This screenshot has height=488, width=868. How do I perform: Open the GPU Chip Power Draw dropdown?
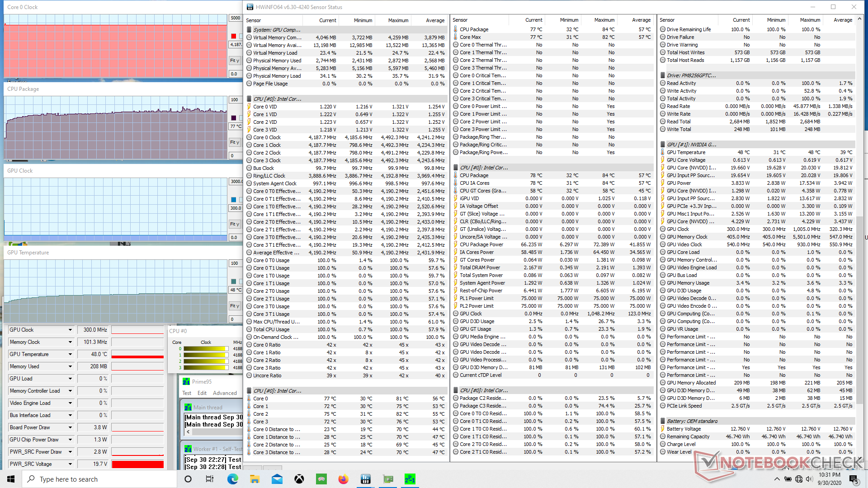(x=70, y=440)
